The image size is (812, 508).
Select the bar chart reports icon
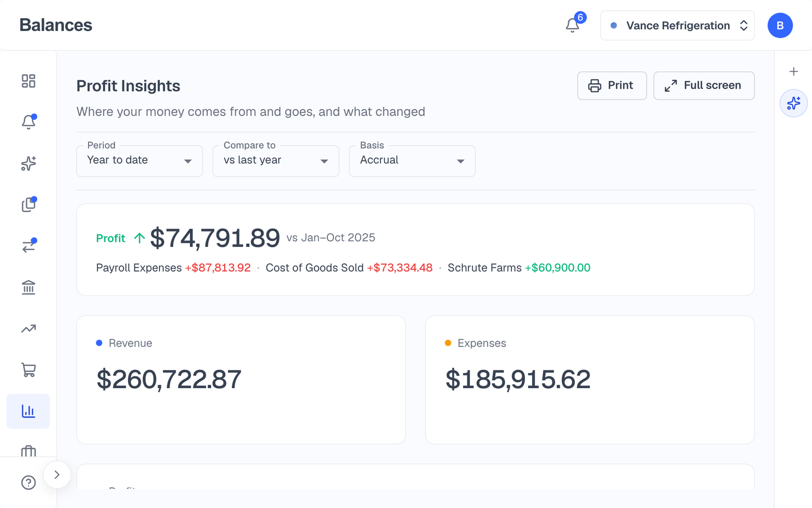point(28,411)
